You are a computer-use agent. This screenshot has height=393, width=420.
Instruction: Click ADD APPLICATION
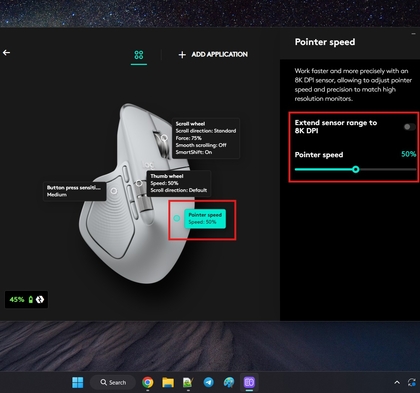tap(219, 54)
